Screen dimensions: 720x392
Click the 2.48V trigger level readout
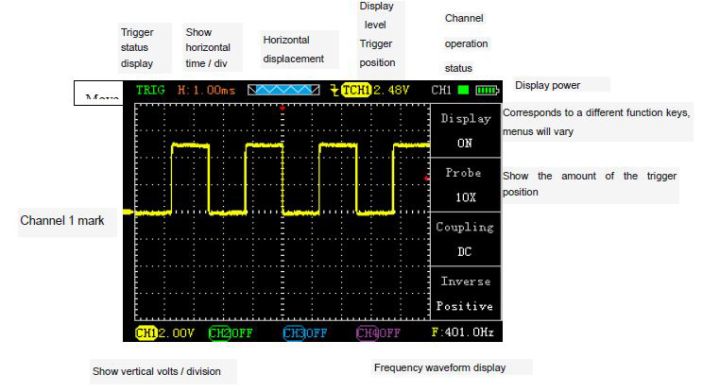(x=391, y=90)
